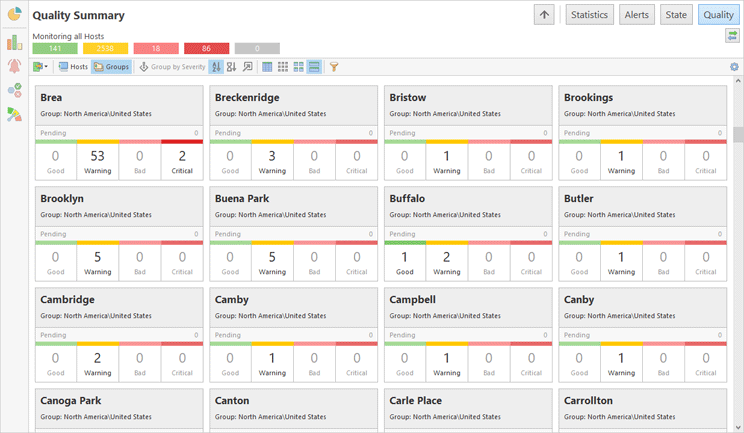Click the green swap arrows icon
744x433 pixels.
point(732,36)
